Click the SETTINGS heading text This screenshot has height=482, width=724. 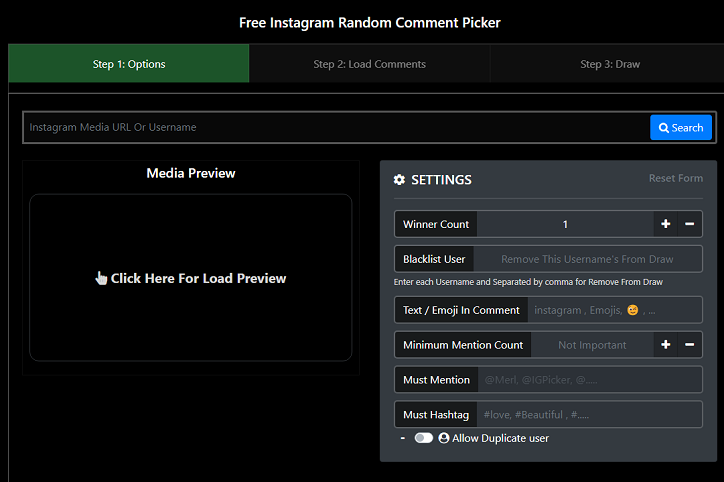[x=441, y=180]
